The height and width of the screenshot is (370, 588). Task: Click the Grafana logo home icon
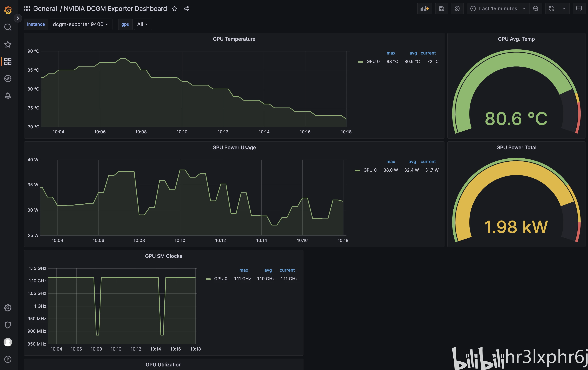[x=8, y=10]
